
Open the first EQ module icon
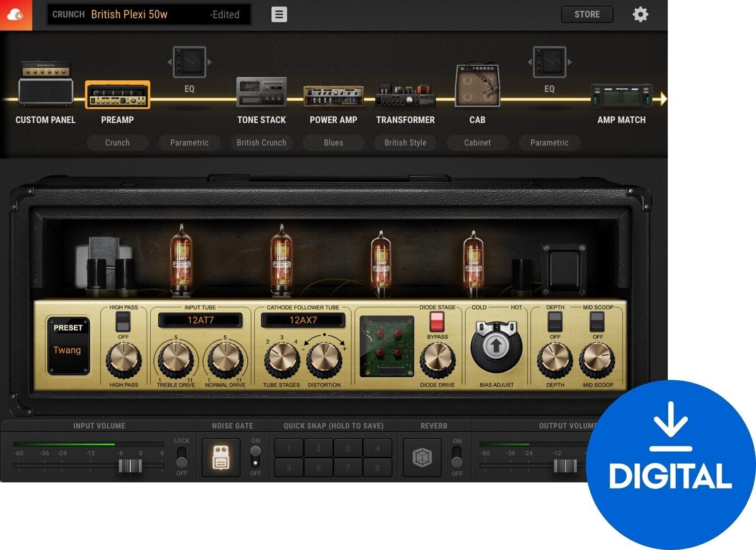[x=189, y=62]
